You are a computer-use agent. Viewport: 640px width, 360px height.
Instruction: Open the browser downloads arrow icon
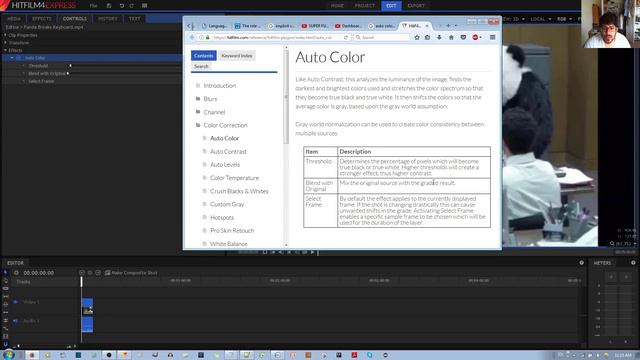(439, 37)
